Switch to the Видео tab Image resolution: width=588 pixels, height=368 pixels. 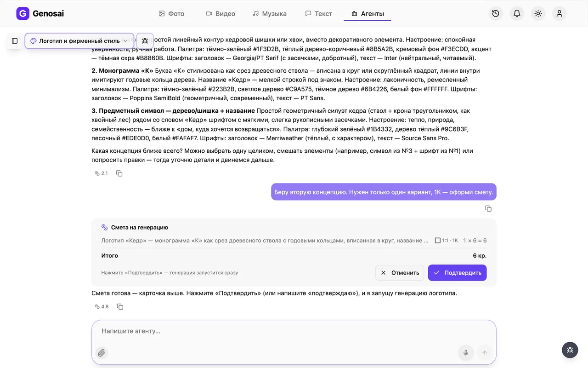[x=220, y=14]
